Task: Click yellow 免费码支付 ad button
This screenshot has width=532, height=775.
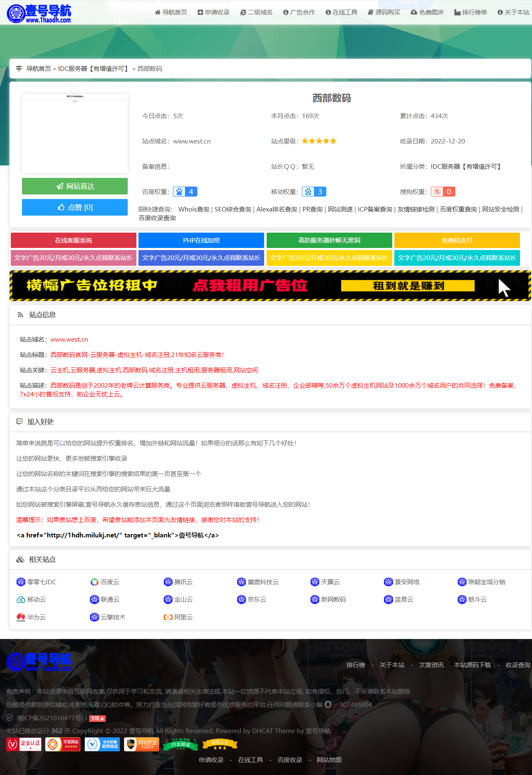Action: click(457, 241)
